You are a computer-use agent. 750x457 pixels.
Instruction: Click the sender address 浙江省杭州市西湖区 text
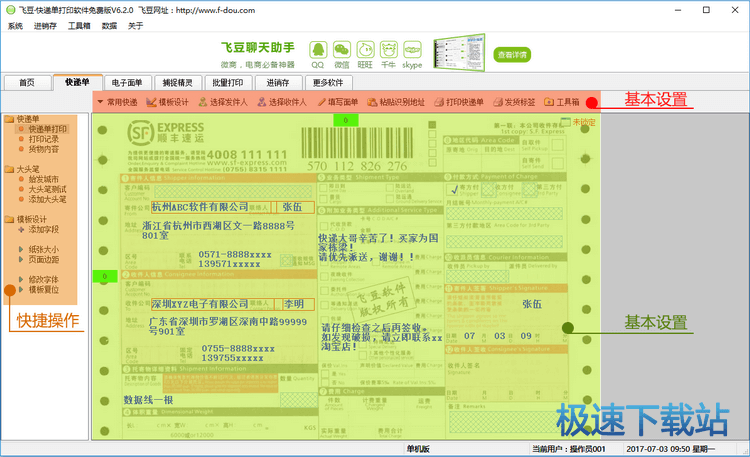pyautogui.click(x=218, y=230)
